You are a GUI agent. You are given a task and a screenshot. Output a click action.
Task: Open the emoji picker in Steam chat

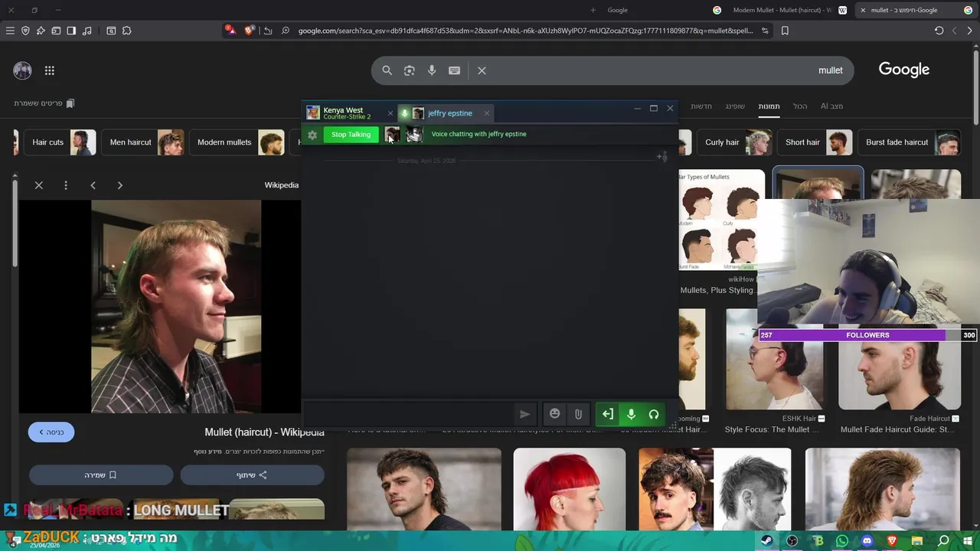tap(555, 414)
